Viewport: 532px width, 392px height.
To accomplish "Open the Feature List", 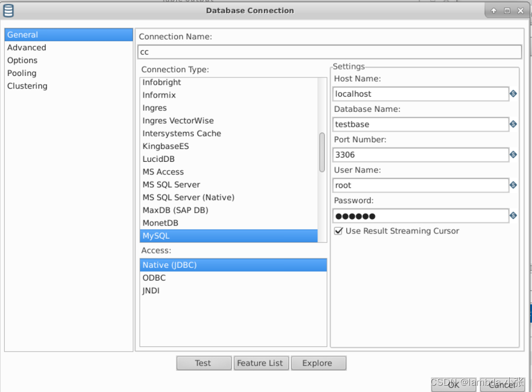I will click(x=261, y=363).
